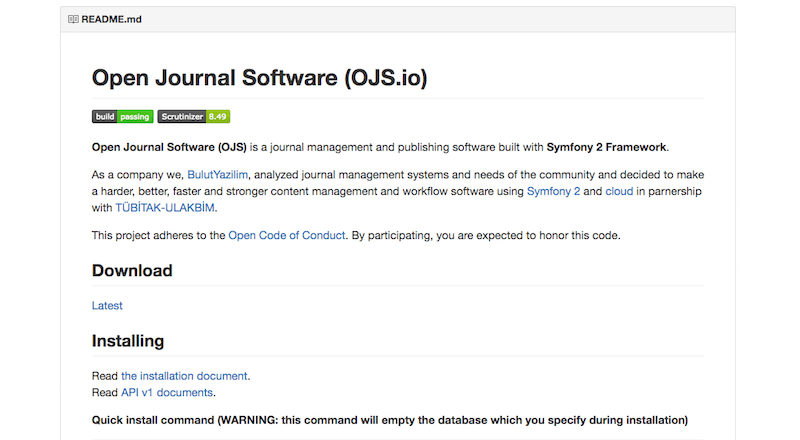Click the build passing badge

(122, 116)
